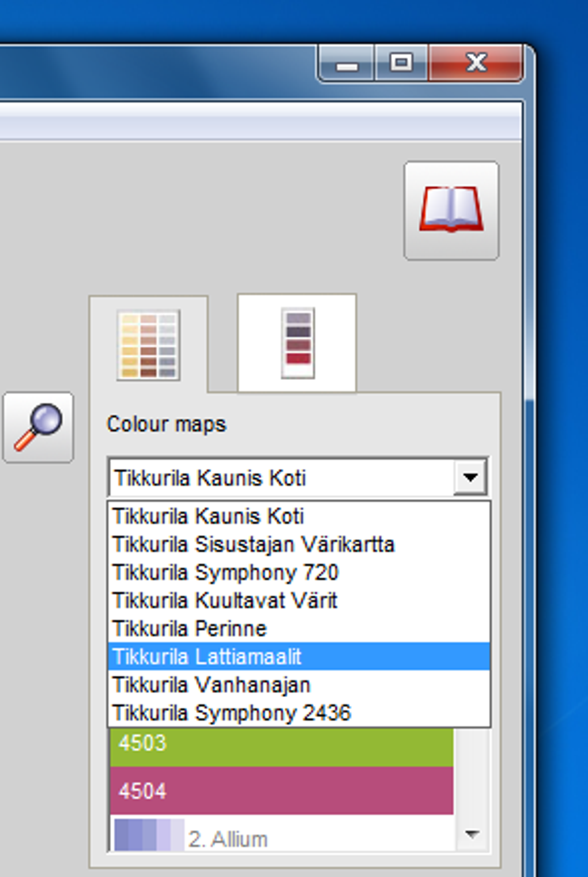The width and height of the screenshot is (588, 877).
Task: Select Tikkurila Symphony 720 colour map
Action: point(225,573)
